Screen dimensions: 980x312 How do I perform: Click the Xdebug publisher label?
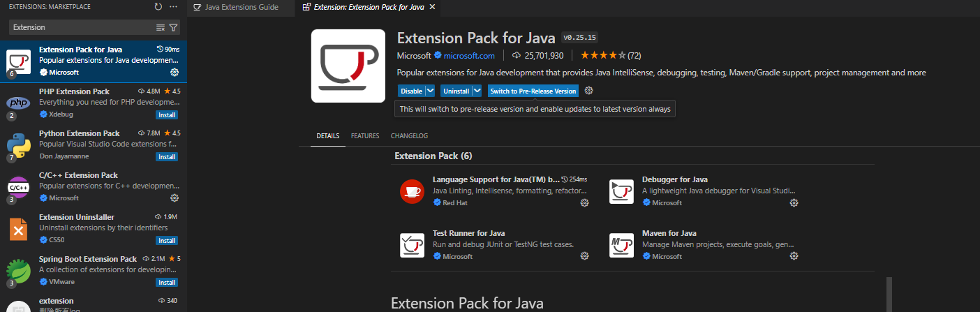click(x=61, y=114)
